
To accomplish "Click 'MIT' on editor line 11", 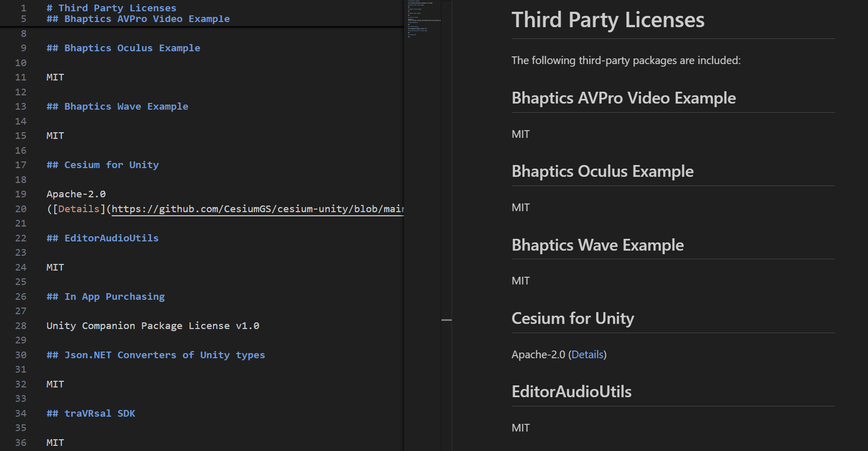I will (x=55, y=77).
